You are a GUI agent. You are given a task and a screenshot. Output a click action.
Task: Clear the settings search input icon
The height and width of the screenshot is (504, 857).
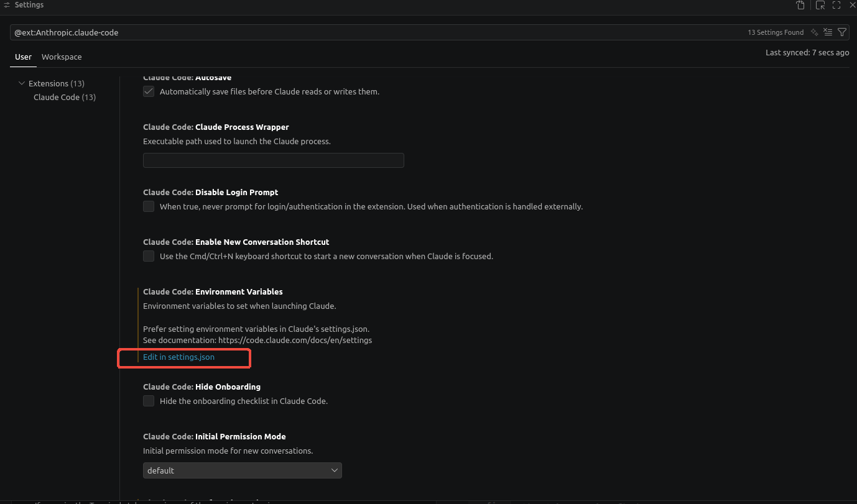(828, 32)
